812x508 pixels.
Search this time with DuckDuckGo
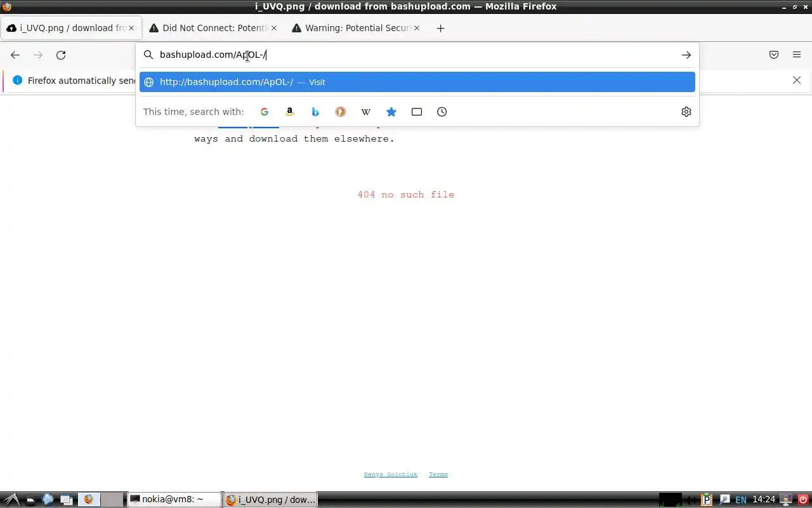click(341, 112)
